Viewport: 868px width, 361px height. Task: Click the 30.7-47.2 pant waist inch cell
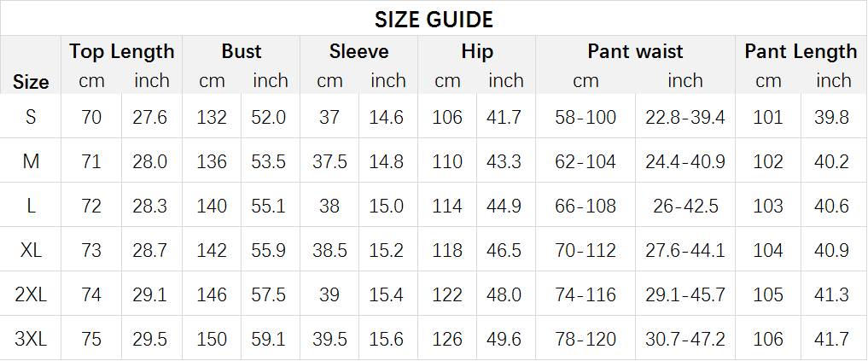pos(684,338)
